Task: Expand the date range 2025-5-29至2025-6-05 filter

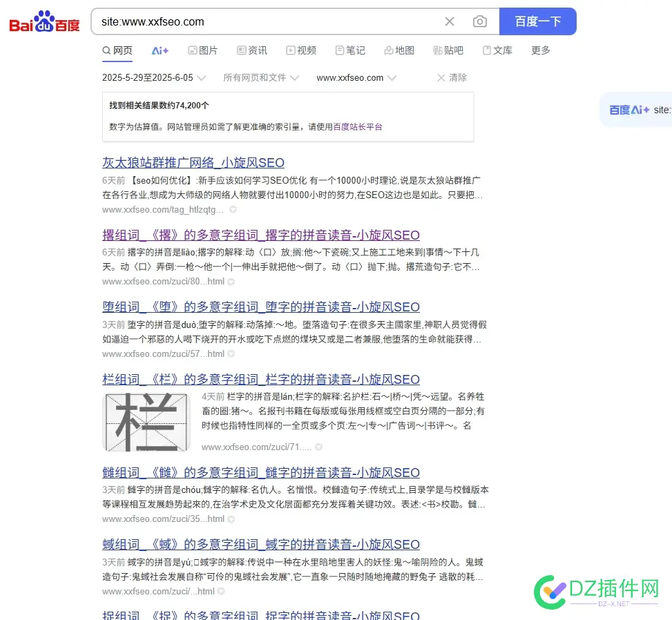Action: coord(154,77)
